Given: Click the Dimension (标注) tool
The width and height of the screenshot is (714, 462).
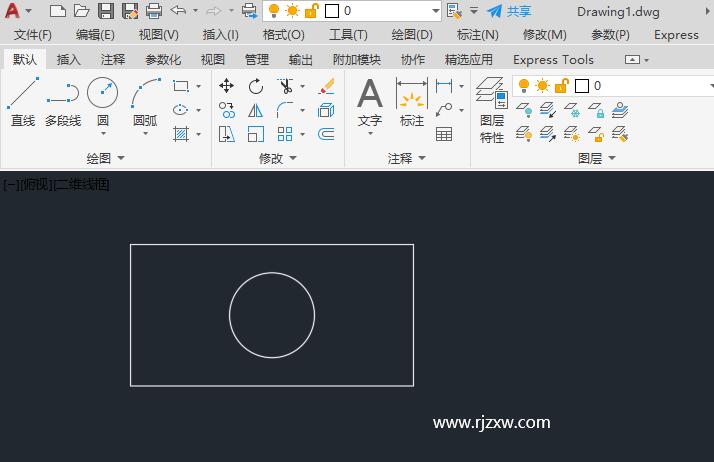Looking at the screenshot, I should tap(412, 101).
